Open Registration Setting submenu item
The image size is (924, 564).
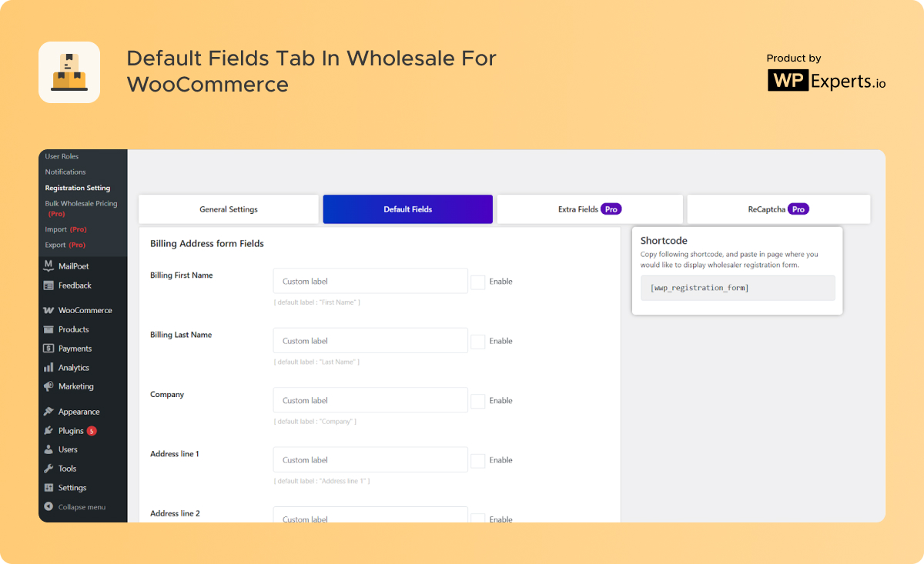click(x=78, y=188)
